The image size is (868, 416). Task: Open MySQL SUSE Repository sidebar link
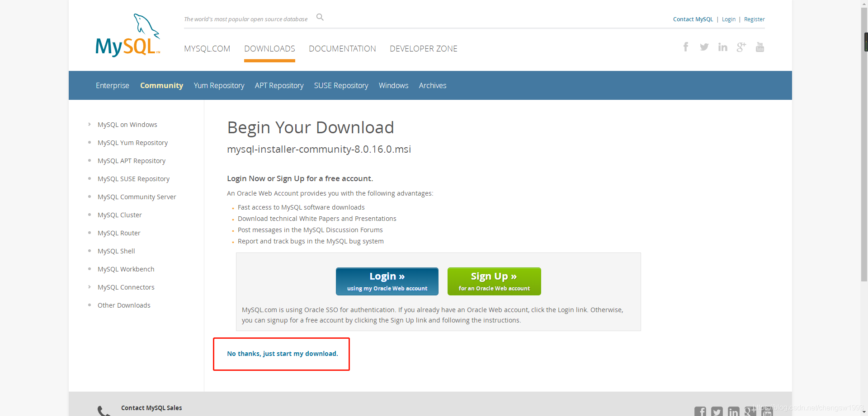point(133,179)
